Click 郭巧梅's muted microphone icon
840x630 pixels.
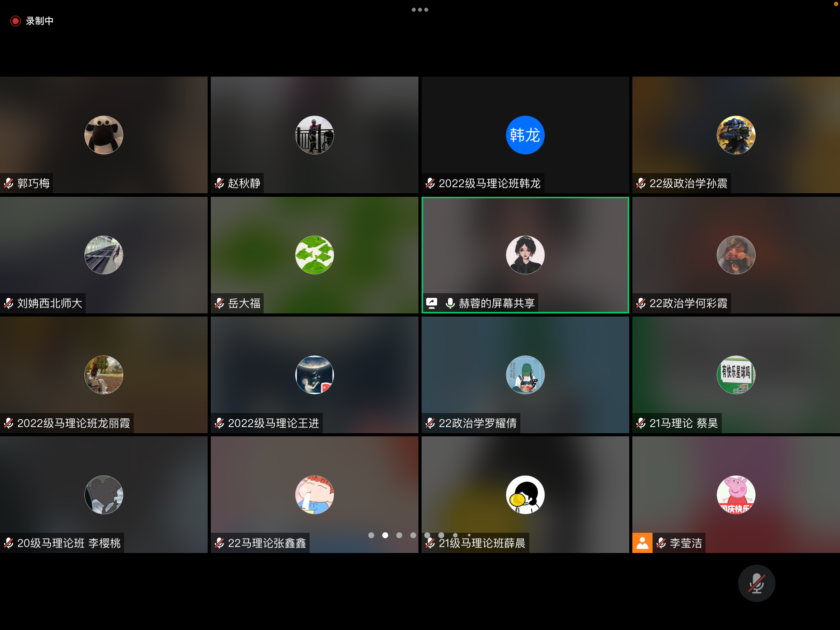pos(9,183)
